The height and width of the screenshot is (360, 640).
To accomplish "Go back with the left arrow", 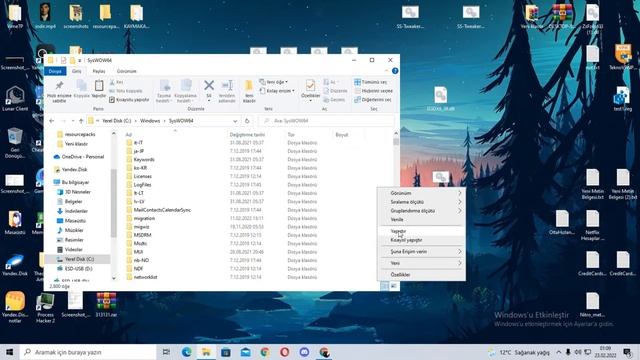I will [51, 121].
